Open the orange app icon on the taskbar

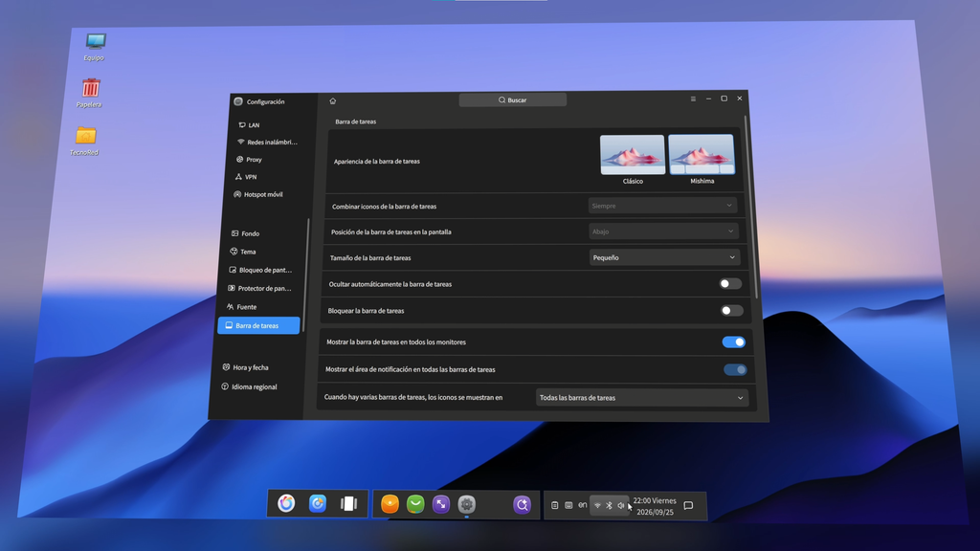390,503
